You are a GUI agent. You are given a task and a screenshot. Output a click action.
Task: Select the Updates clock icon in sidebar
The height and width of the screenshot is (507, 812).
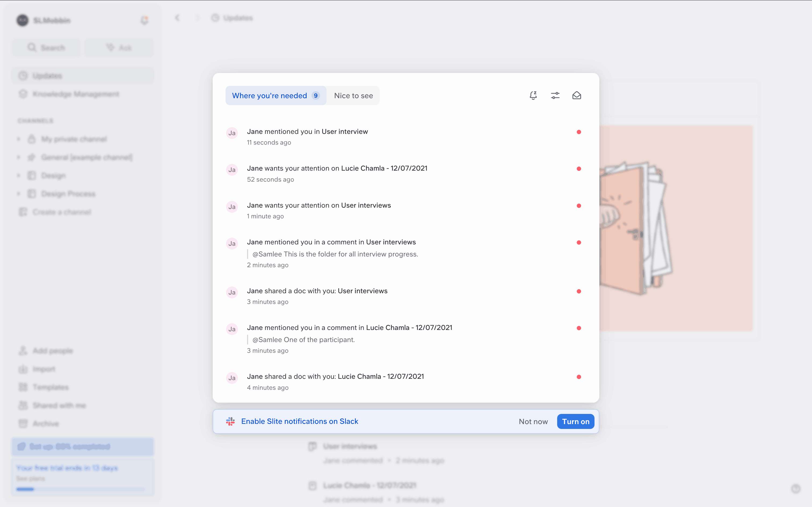(x=23, y=75)
